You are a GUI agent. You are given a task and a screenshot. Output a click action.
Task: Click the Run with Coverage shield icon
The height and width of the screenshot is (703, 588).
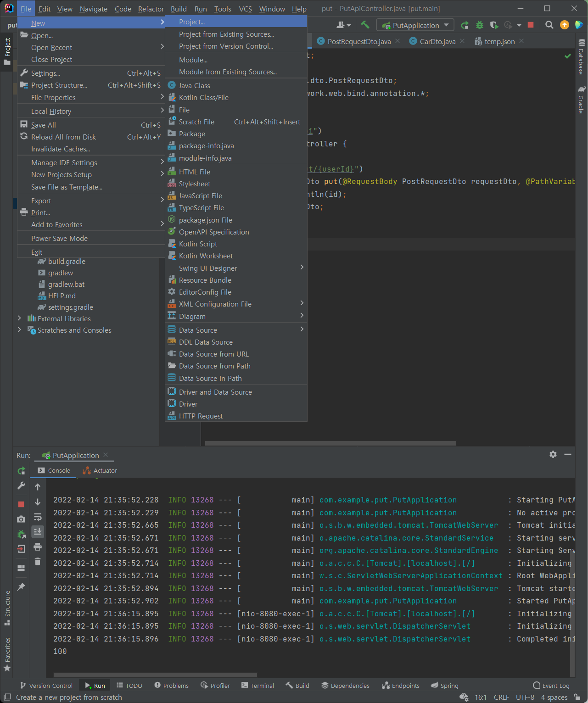tap(494, 25)
